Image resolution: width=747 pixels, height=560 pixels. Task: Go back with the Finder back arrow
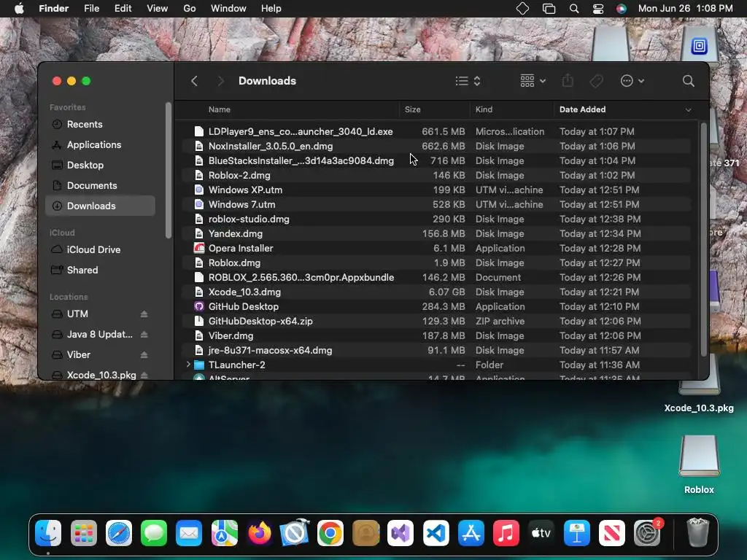(x=194, y=81)
